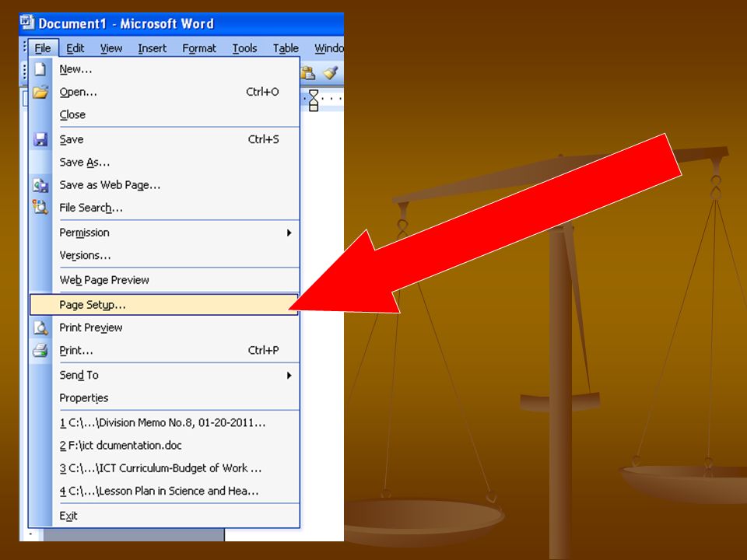Choose Versions... from the File menu
747x560 pixels.
[164, 255]
